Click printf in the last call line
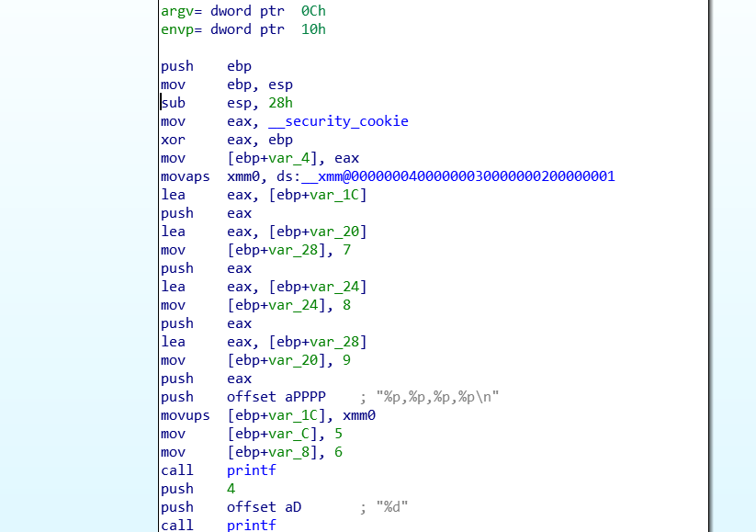This screenshot has width=756, height=532. coord(252,525)
